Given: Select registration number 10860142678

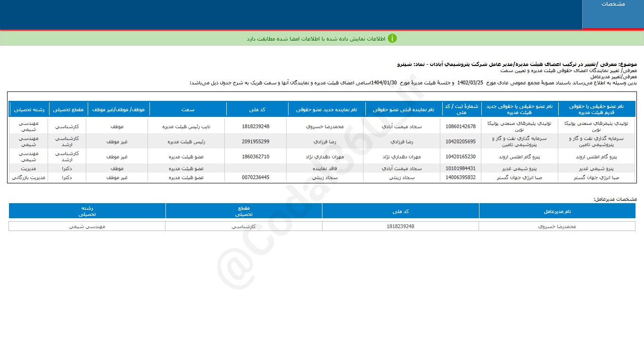Looking at the screenshot, I should point(461,126).
